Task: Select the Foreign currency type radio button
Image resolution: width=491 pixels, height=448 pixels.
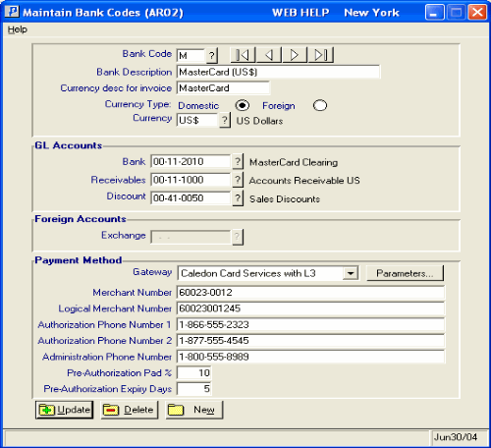Action: [320, 105]
